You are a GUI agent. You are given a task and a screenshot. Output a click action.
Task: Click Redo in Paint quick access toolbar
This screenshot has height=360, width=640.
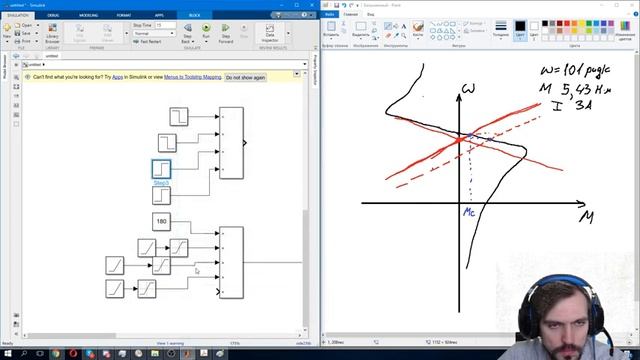pyautogui.click(x=351, y=5)
